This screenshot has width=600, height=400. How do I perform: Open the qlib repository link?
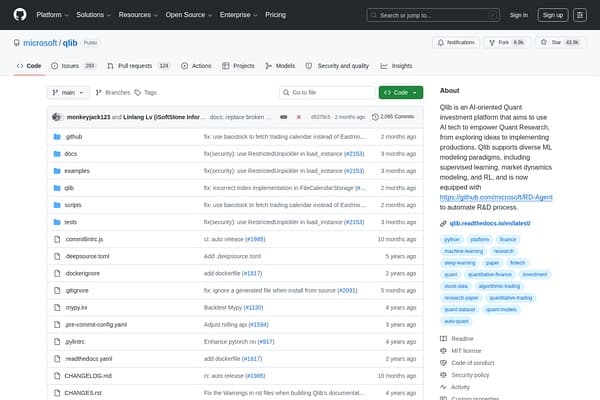[x=70, y=43]
